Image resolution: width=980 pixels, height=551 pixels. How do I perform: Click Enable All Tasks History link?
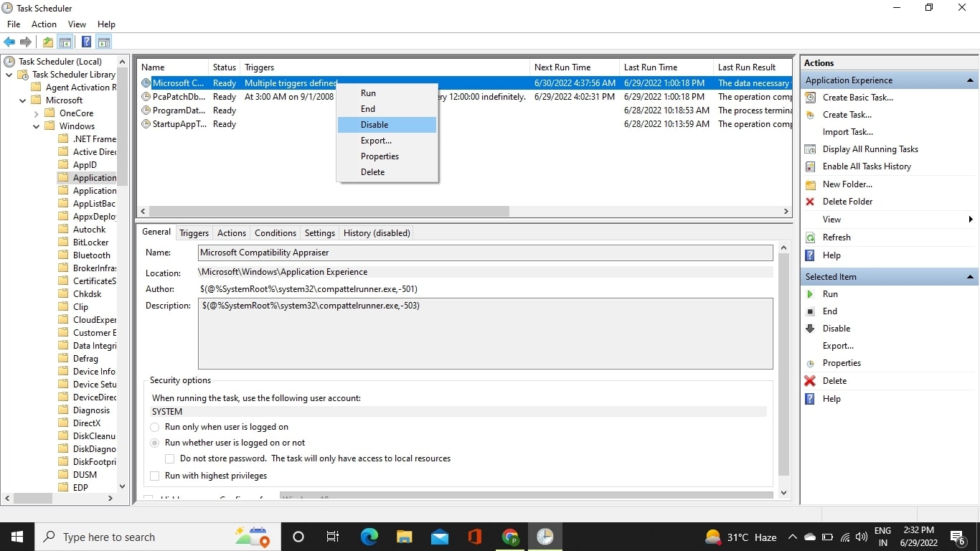[x=867, y=166]
